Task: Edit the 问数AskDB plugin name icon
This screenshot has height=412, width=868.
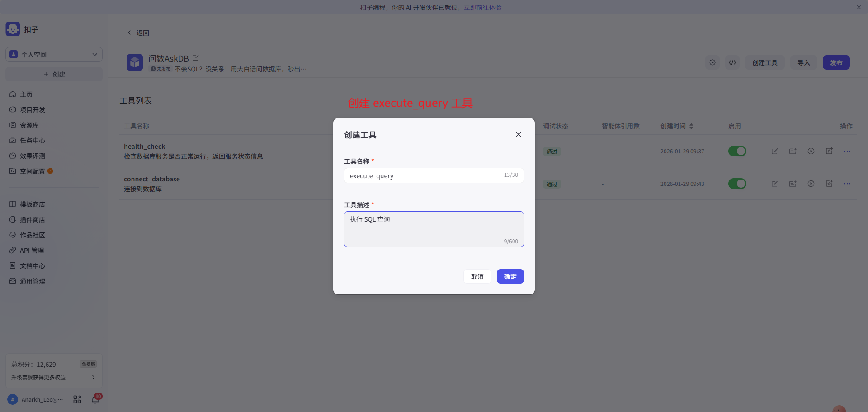Action: (x=196, y=58)
